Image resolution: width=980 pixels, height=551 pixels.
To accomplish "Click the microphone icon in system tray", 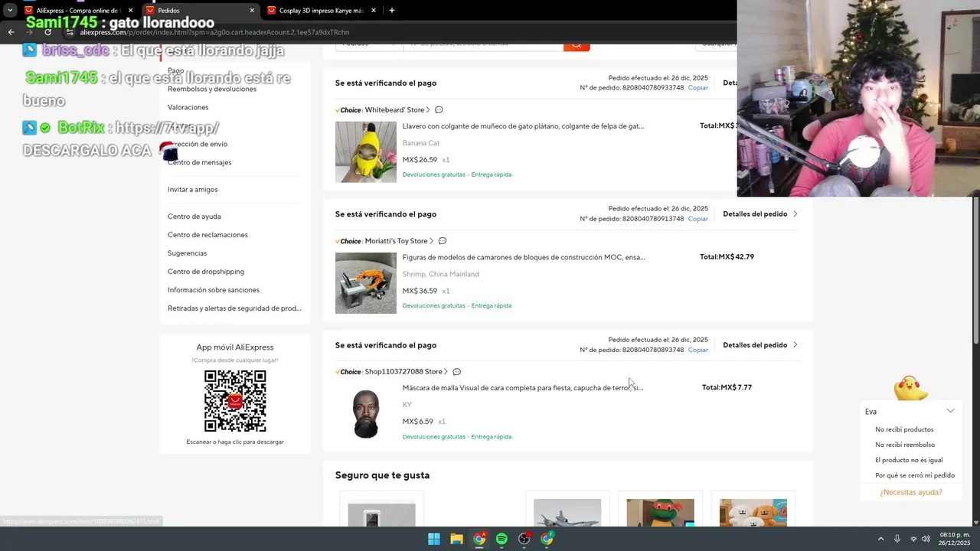I will point(897,539).
